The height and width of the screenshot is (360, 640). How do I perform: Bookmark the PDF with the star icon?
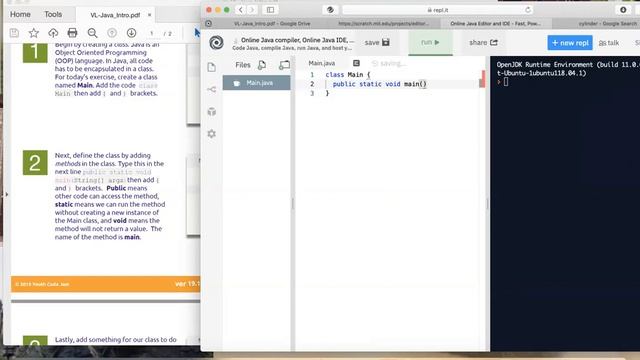click(33, 33)
